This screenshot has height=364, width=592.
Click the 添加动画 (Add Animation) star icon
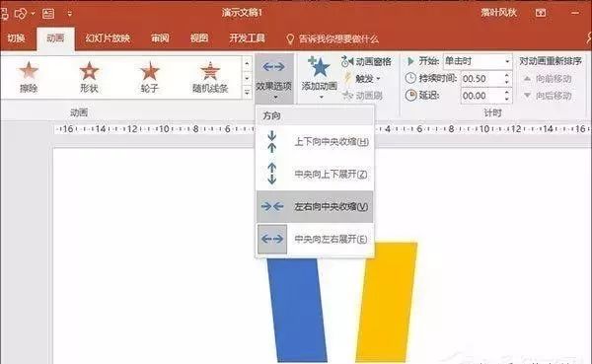coord(319,67)
